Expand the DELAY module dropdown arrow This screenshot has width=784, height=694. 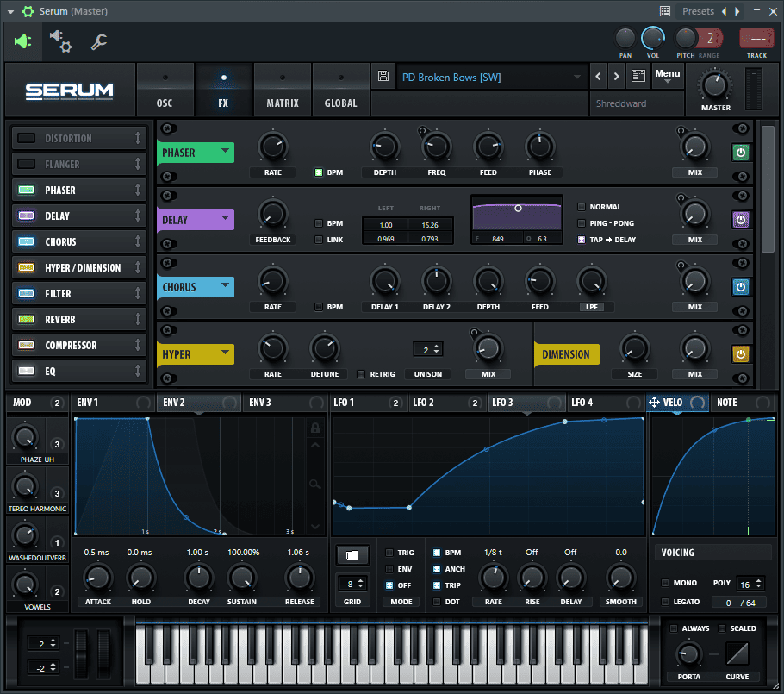click(226, 217)
